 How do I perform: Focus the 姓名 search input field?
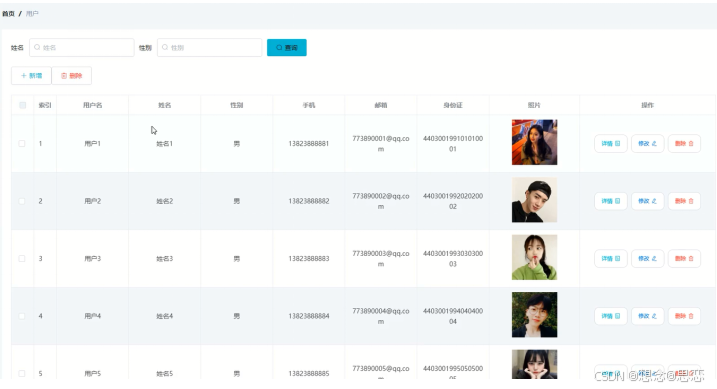82,48
